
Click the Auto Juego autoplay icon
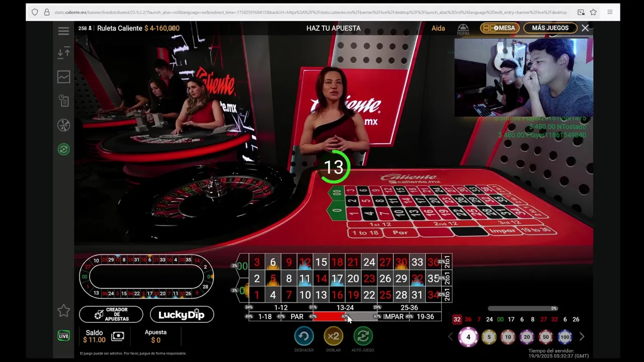(363, 336)
